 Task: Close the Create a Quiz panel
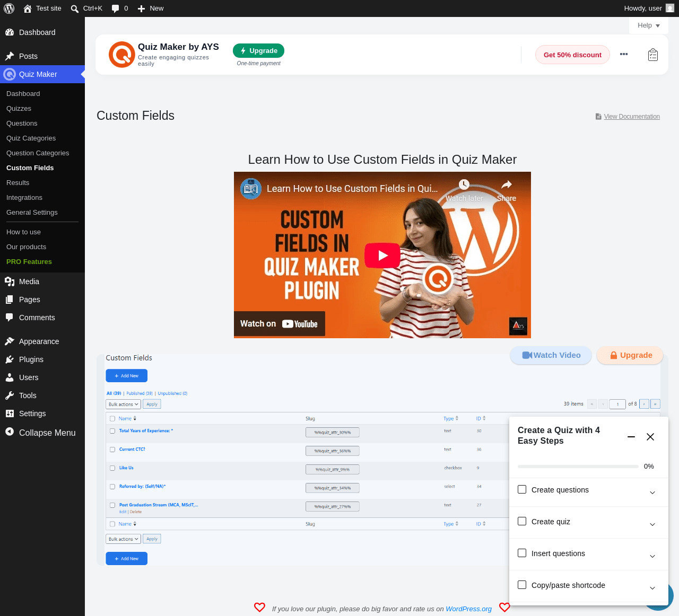[x=650, y=437]
